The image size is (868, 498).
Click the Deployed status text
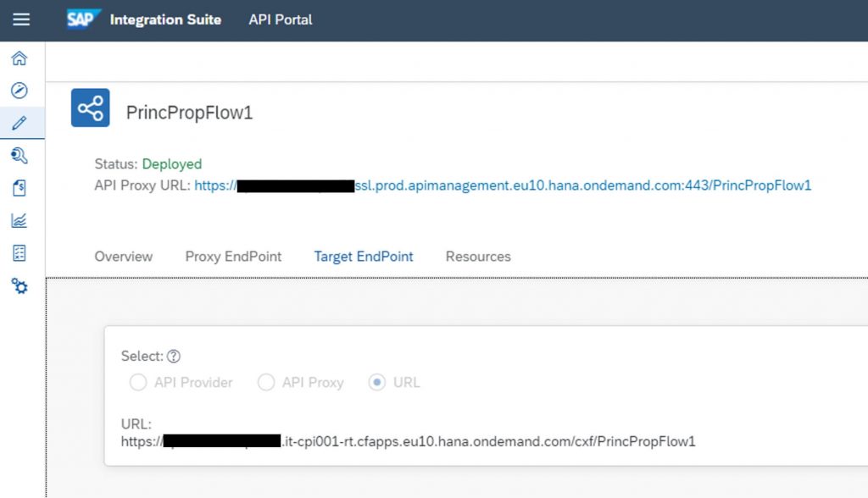click(172, 164)
